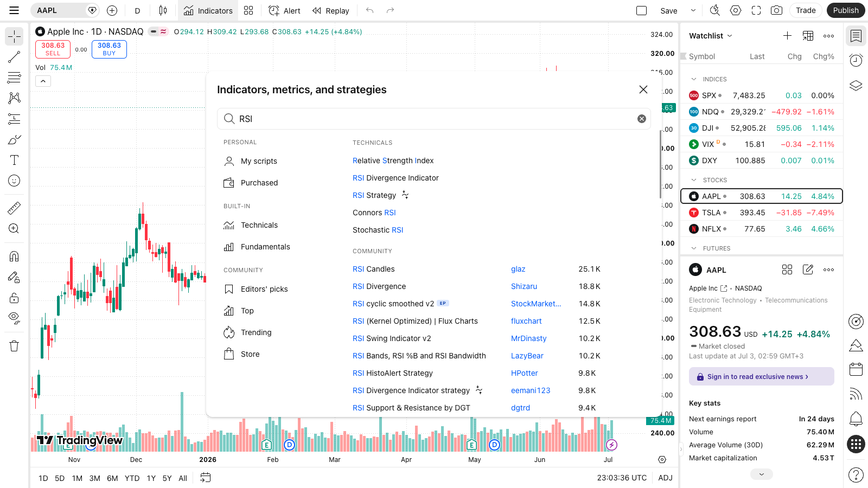
Task: Open the emoji icons tool
Action: 14,181
